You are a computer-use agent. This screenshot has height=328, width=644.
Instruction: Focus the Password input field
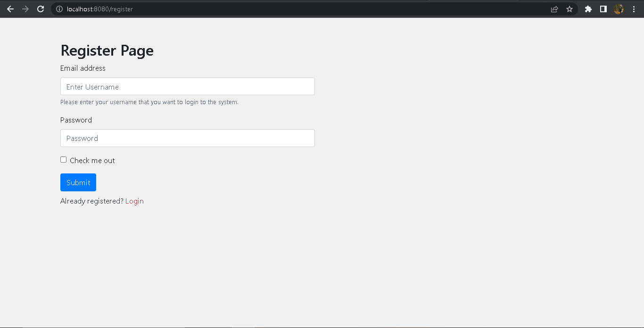187,138
